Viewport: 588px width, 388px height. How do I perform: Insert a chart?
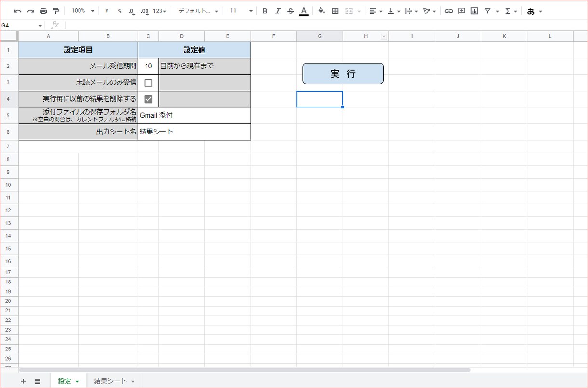pos(474,11)
